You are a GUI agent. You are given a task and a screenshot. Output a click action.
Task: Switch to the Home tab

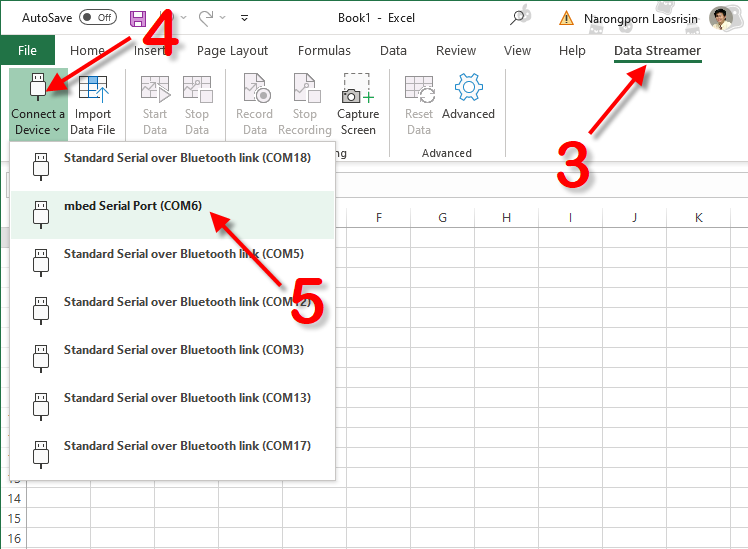pyautogui.click(x=87, y=51)
